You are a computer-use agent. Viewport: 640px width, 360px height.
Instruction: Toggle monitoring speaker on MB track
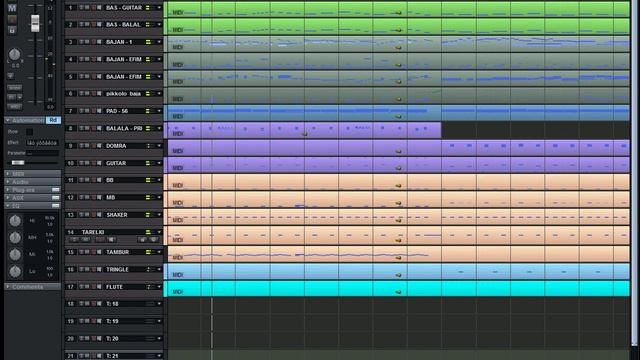click(99, 198)
